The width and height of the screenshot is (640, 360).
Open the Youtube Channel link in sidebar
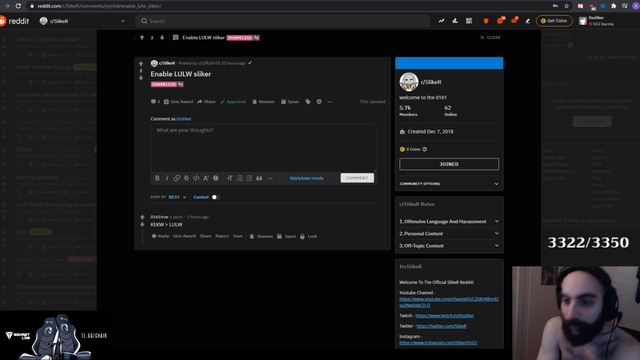coord(449,302)
